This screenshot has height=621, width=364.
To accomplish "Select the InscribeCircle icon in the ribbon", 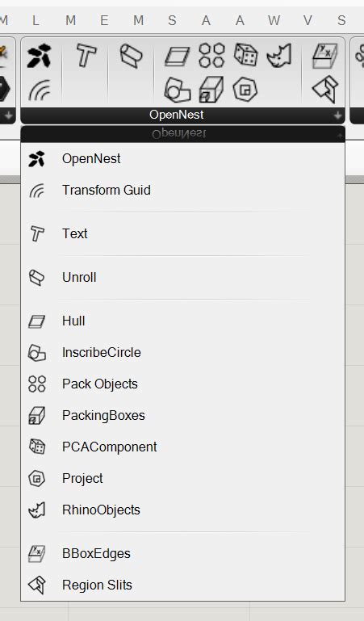I will [178, 90].
